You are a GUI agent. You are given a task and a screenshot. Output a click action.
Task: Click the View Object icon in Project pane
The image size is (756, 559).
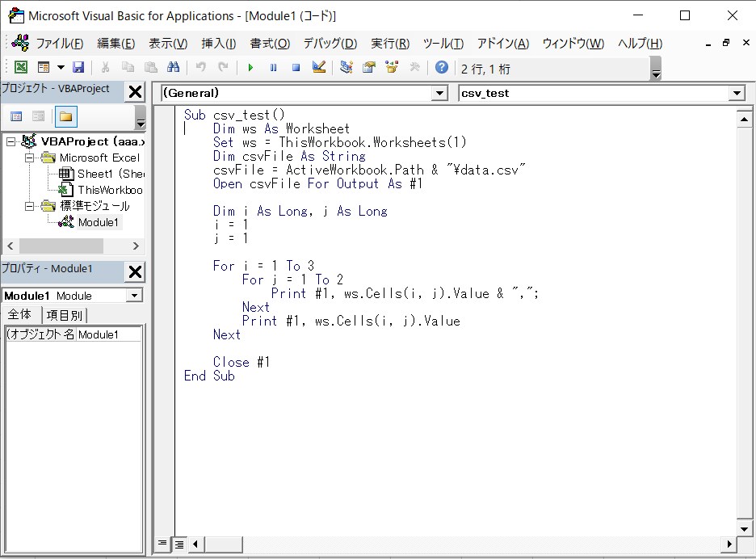(x=39, y=116)
